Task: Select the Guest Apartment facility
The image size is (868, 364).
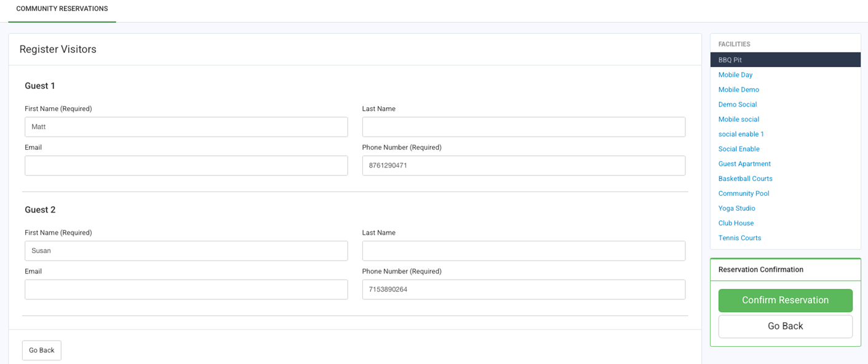Action: click(x=744, y=163)
